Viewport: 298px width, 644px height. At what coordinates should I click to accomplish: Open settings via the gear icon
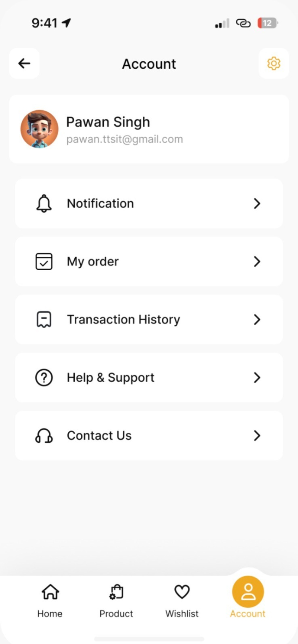coord(274,63)
